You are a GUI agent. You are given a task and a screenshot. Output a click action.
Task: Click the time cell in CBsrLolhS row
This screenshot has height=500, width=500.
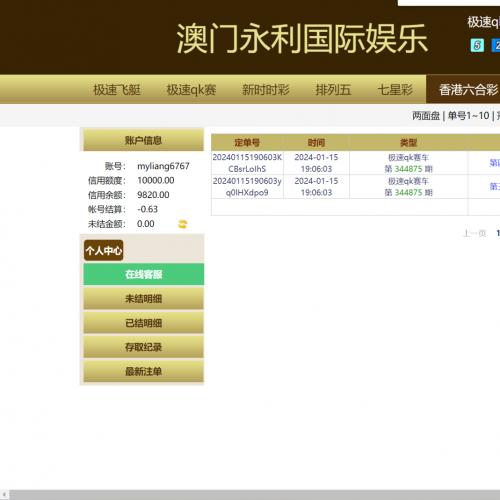(316, 163)
